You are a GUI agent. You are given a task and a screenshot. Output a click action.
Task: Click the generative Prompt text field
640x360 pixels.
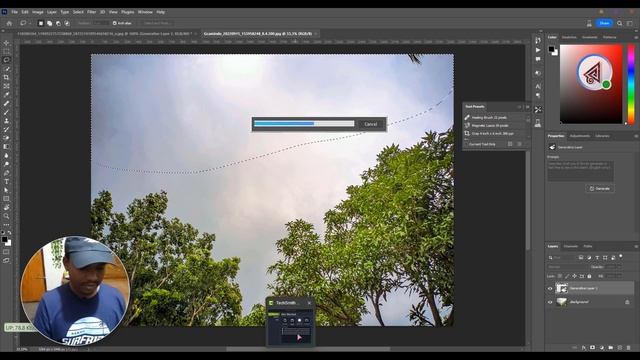click(580, 171)
